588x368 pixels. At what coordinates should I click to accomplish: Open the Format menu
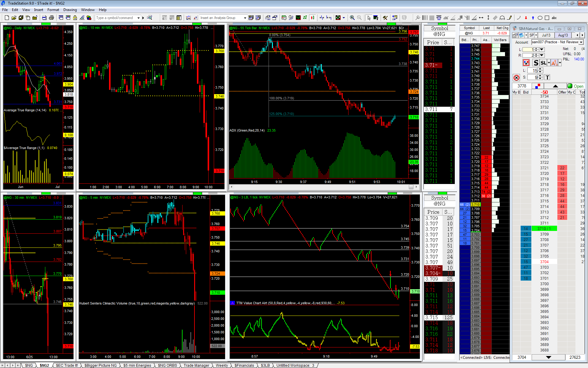coord(53,10)
